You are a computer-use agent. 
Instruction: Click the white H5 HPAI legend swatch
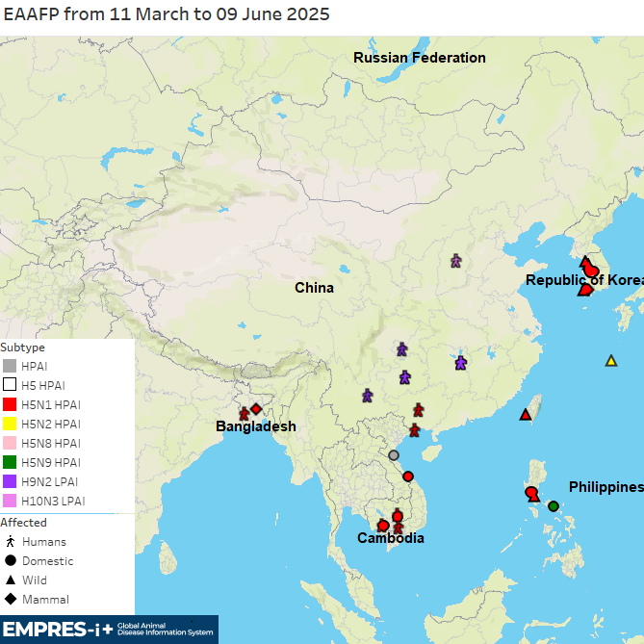point(10,385)
